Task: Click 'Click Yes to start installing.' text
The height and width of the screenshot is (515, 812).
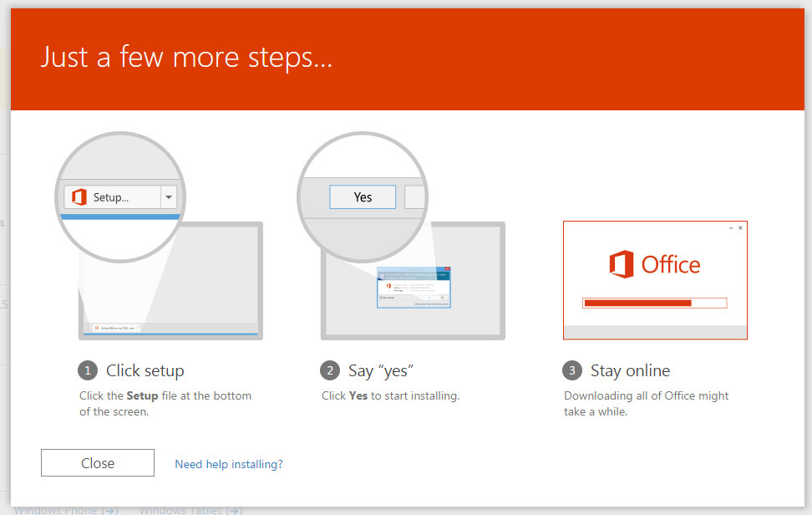Action: pos(390,395)
